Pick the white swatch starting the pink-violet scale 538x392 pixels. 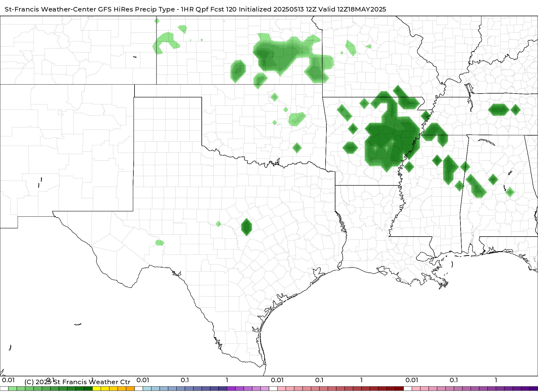408,389
